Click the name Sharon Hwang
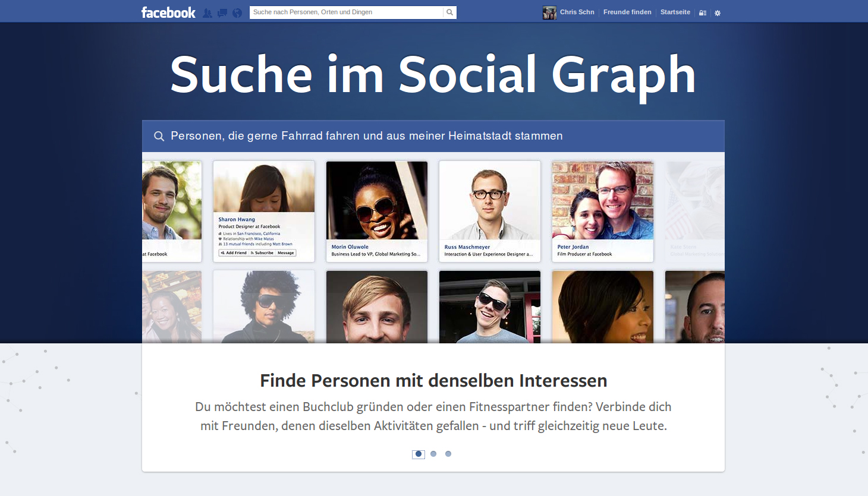Viewport: 868px width, 496px height. click(x=237, y=220)
